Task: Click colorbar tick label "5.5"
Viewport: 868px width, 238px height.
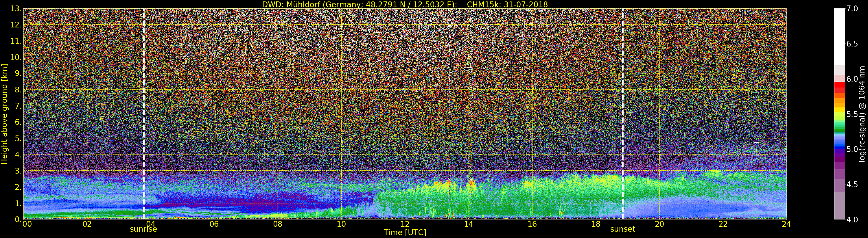Action: coord(852,114)
